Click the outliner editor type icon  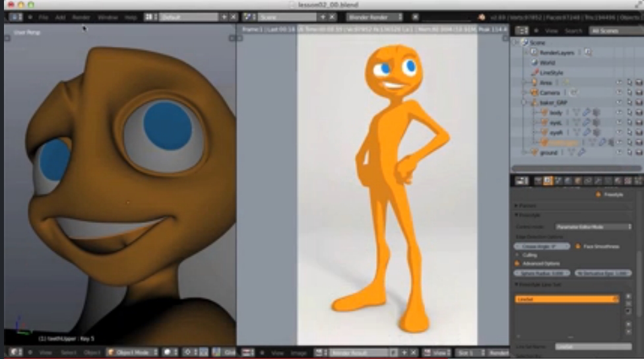pyautogui.click(x=522, y=31)
